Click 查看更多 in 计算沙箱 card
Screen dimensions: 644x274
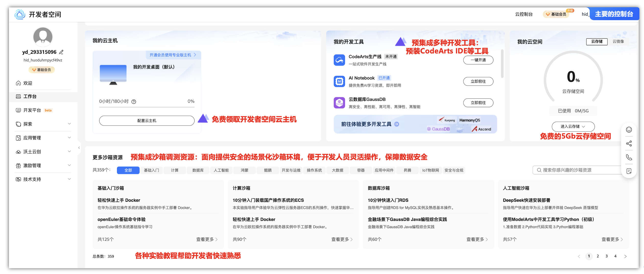point(342,239)
